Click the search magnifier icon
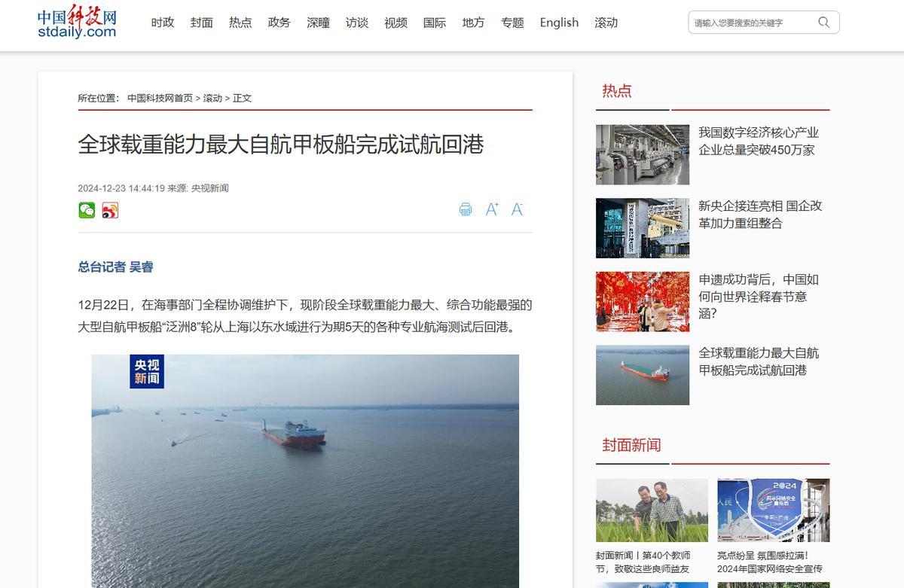 coord(824,23)
